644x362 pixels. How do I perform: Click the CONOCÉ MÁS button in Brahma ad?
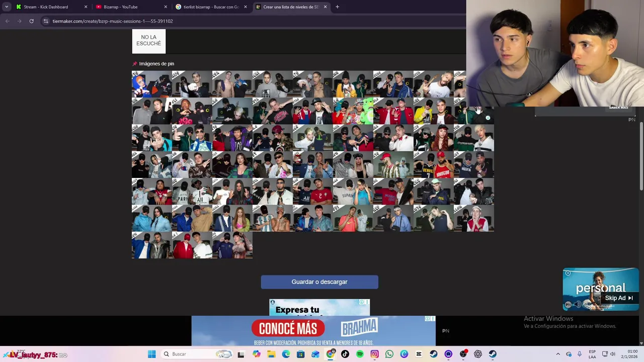(288, 329)
